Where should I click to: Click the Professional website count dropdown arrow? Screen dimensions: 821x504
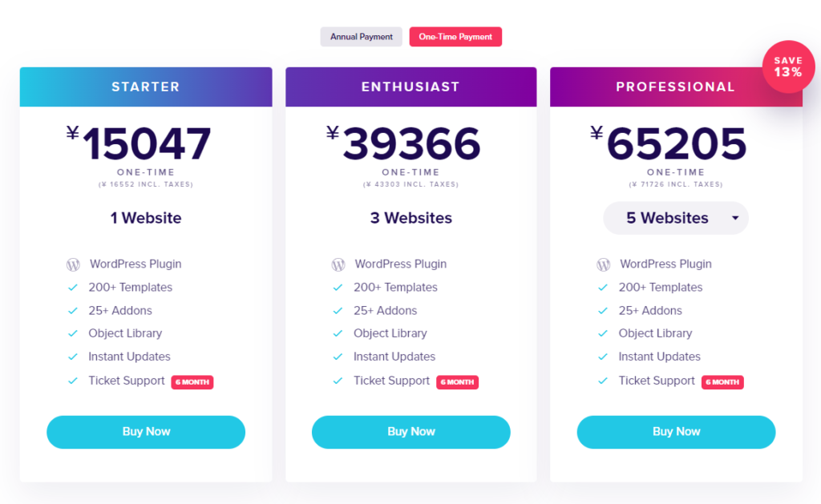click(x=735, y=218)
